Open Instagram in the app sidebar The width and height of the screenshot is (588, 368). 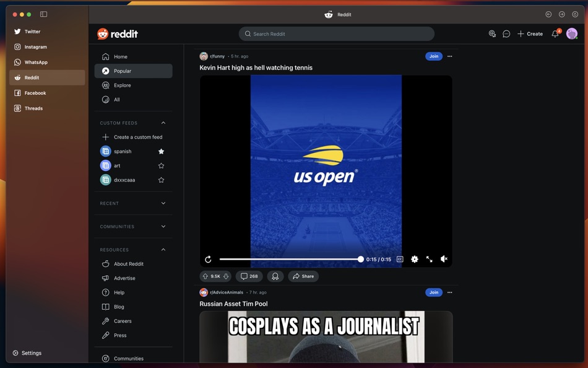(x=47, y=47)
